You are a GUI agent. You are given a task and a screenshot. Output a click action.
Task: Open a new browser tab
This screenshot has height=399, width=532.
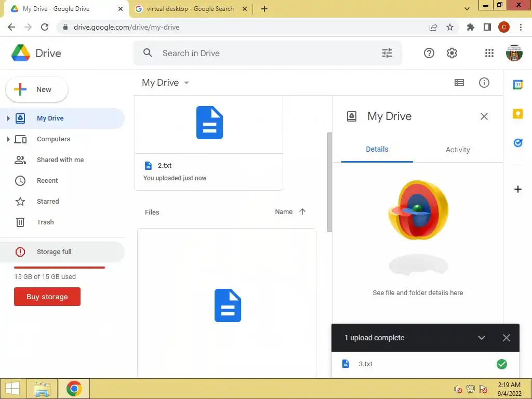264,9
